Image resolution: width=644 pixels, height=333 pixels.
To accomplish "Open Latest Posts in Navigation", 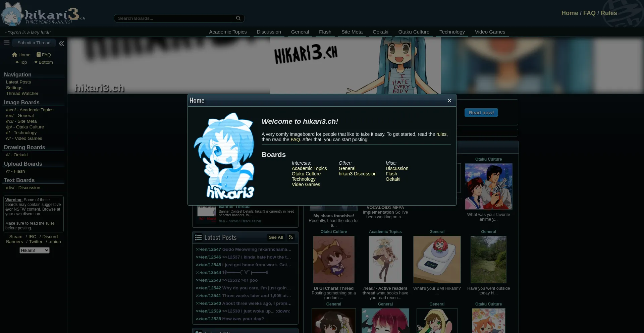I will pos(18,82).
